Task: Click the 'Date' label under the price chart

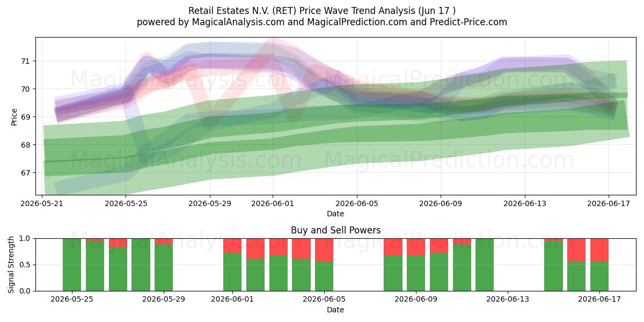Action: pos(335,214)
